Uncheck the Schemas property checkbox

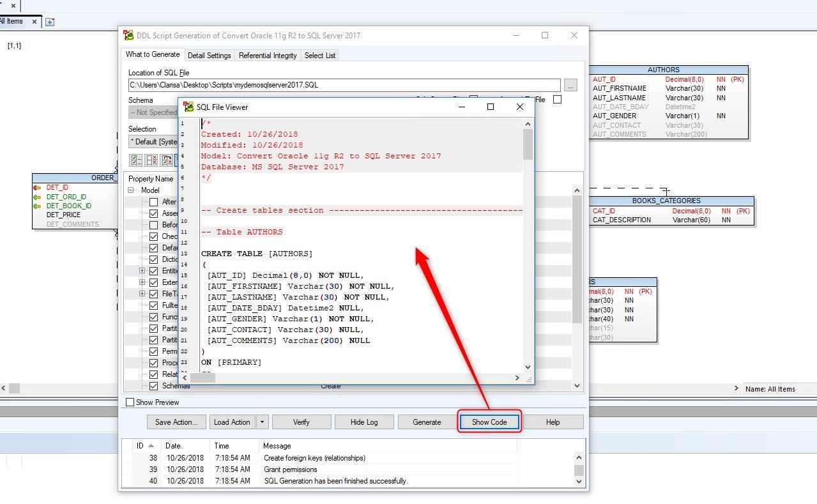(x=153, y=386)
